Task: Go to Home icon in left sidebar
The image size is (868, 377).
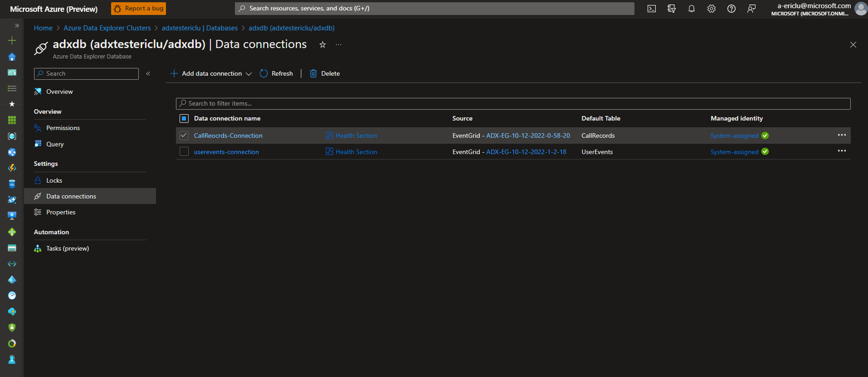Action: (12, 57)
